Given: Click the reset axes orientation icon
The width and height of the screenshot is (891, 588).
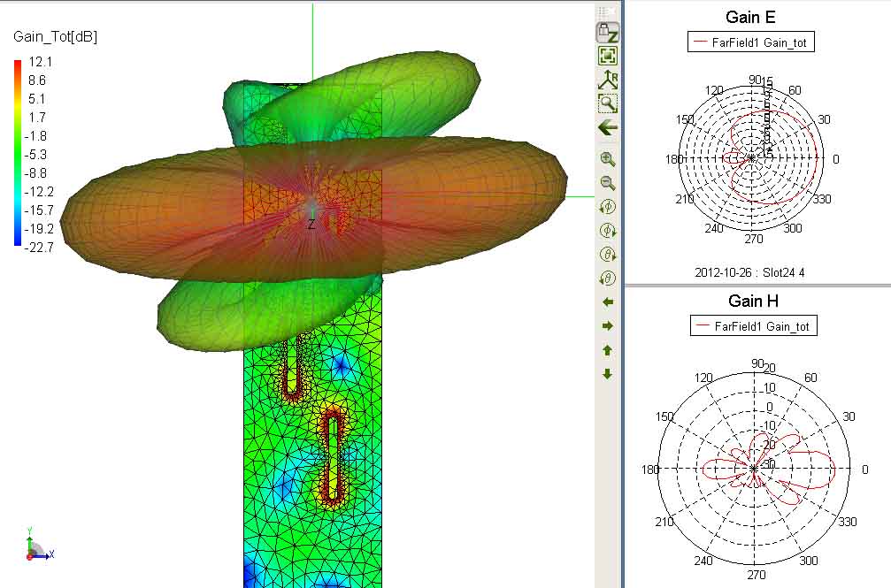Looking at the screenshot, I should point(608,80).
